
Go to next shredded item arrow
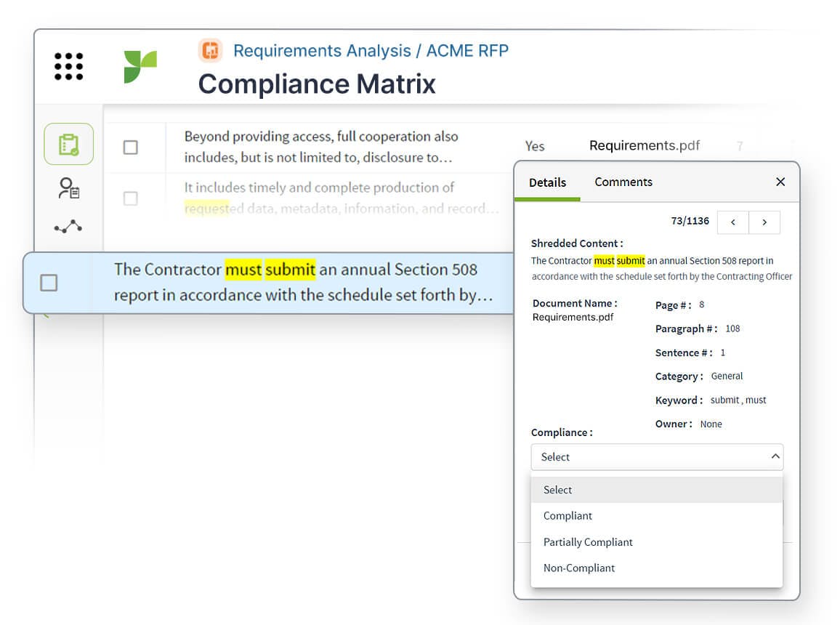[x=764, y=222]
